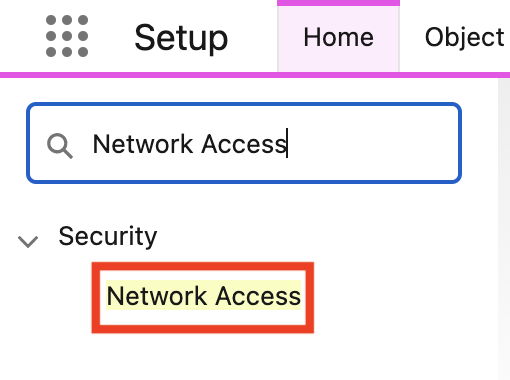Toggle the arrow beside Security

[x=28, y=241]
